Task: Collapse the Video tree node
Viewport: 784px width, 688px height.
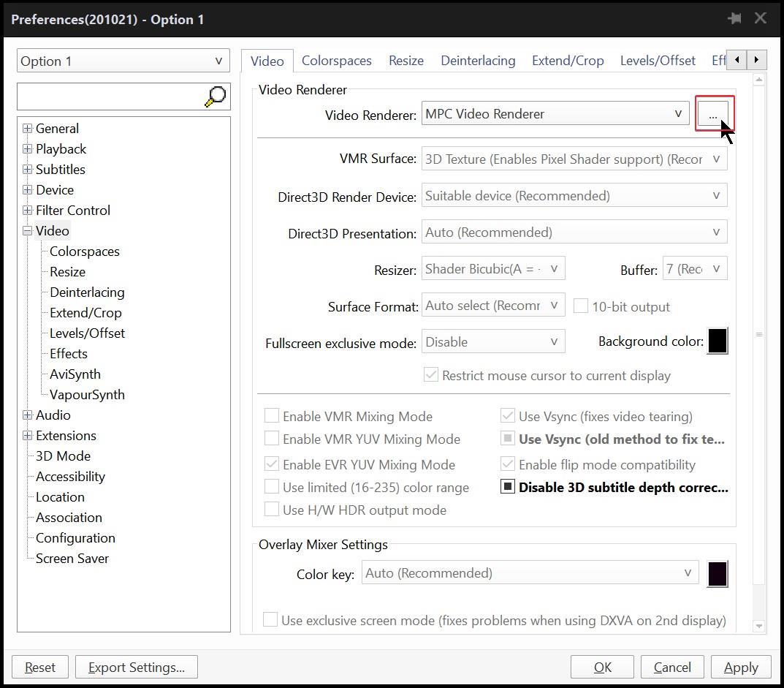Action: tap(28, 231)
